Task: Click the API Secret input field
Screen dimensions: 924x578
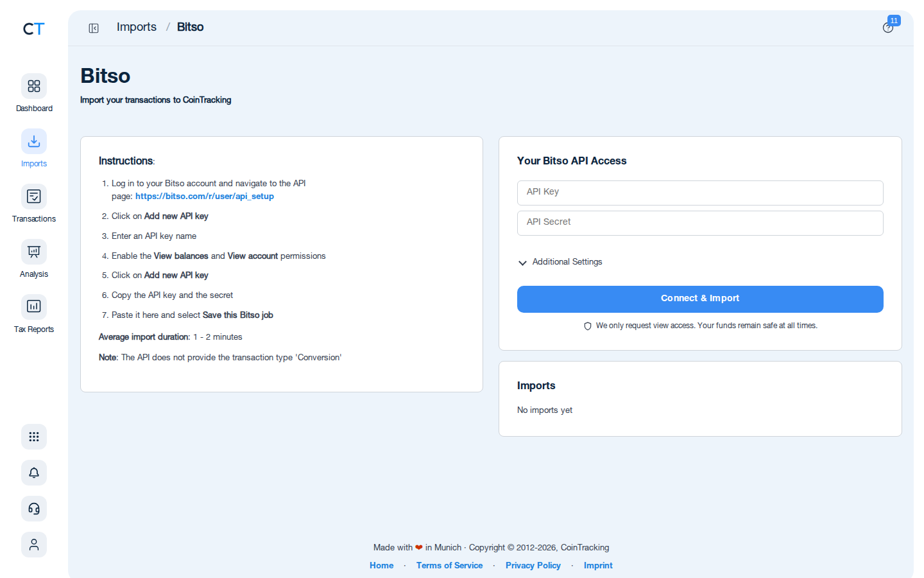Action: click(x=700, y=223)
